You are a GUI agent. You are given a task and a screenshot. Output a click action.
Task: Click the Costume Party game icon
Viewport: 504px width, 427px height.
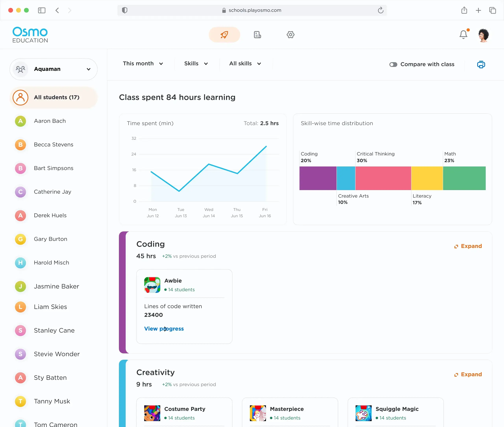point(152,413)
